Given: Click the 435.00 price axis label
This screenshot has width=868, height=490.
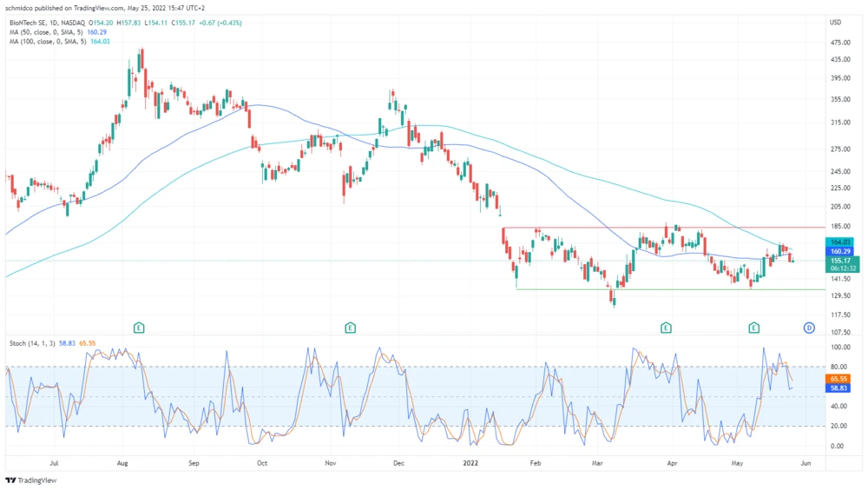Looking at the screenshot, I should (x=840, y=59).
